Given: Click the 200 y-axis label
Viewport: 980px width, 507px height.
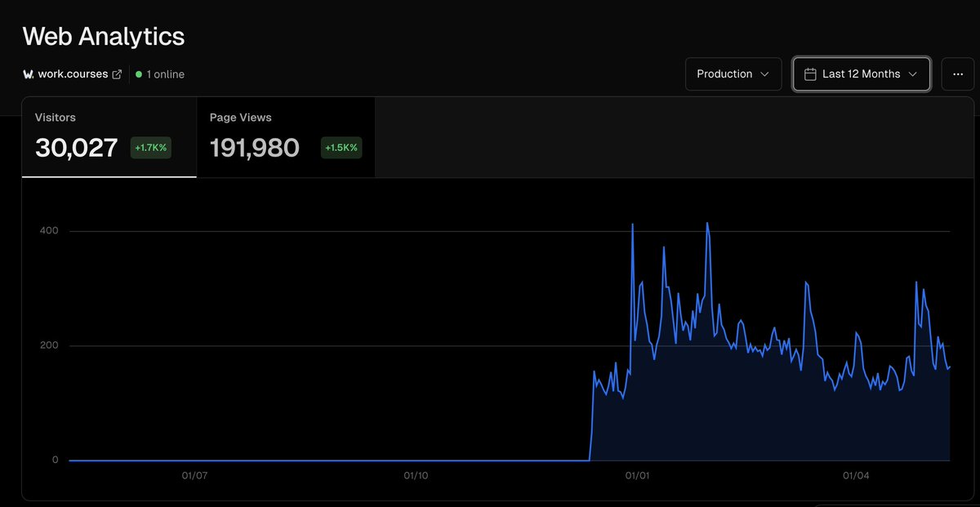Looking at the screenshot, I should [x=49, y=345].
